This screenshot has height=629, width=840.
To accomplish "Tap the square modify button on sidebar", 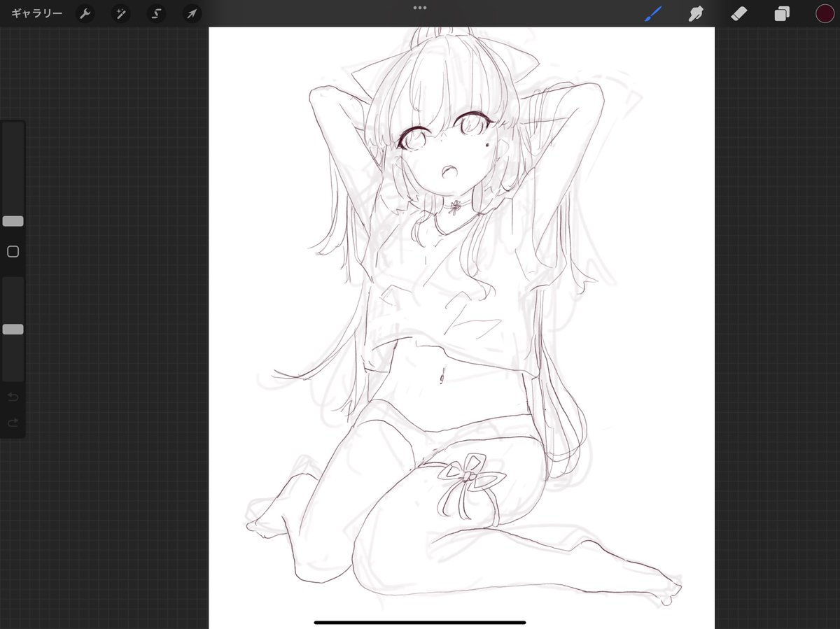I will 13,252.
